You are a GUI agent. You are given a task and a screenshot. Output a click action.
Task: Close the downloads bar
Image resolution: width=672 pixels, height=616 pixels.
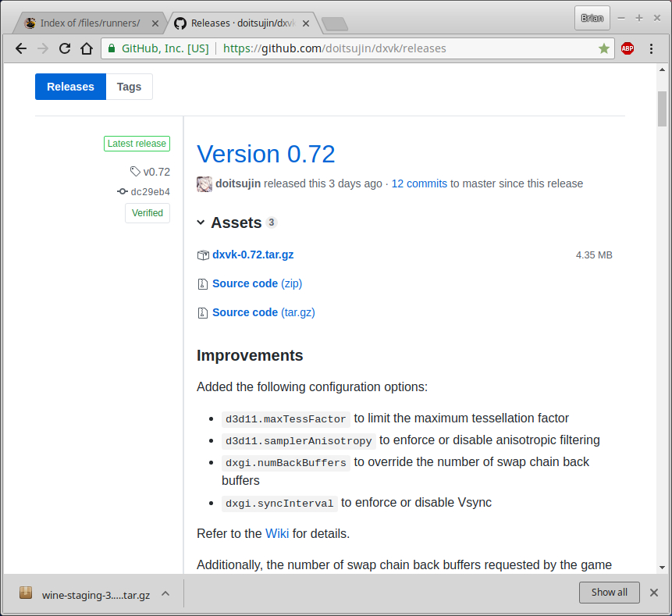tap(653, 593)
